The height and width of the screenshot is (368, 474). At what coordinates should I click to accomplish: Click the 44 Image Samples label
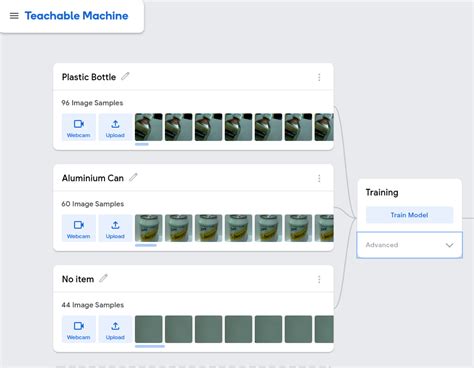click(x=93, y=305)
